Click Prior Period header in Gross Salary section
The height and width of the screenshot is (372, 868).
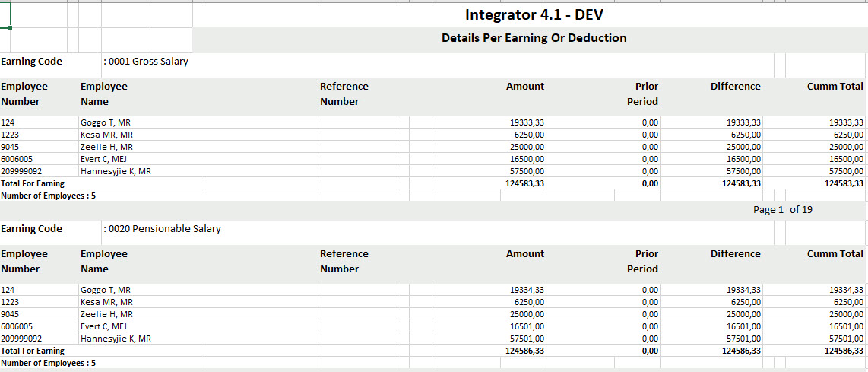(646, 94)
